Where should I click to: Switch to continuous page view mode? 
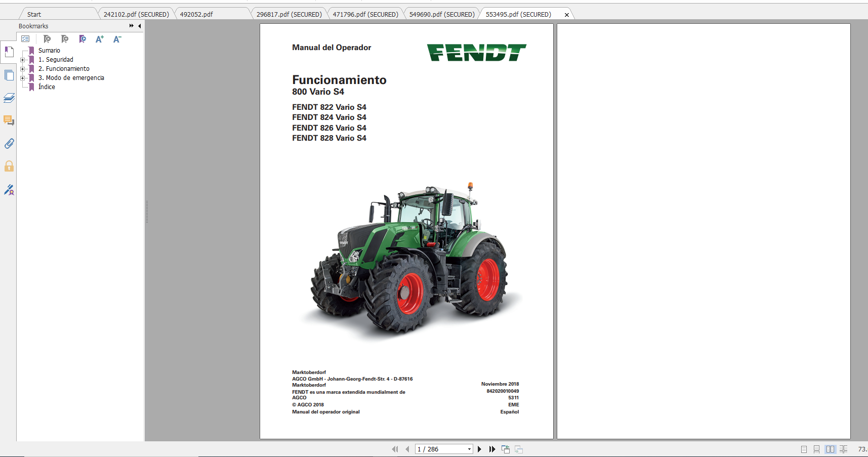click(x=816, y=449)
